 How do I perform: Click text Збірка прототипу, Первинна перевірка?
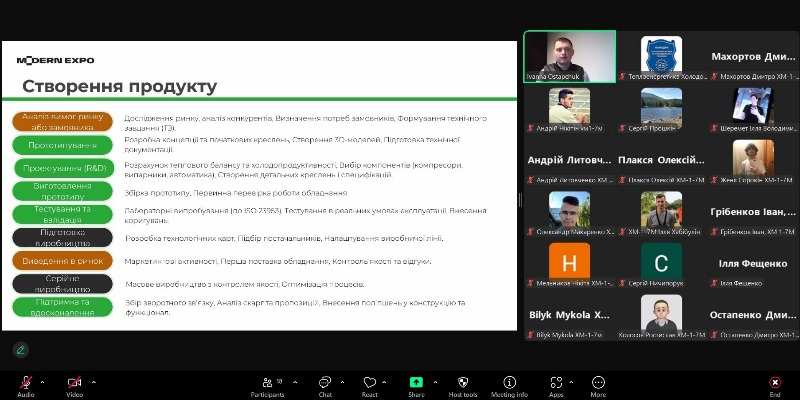(236, 193)
